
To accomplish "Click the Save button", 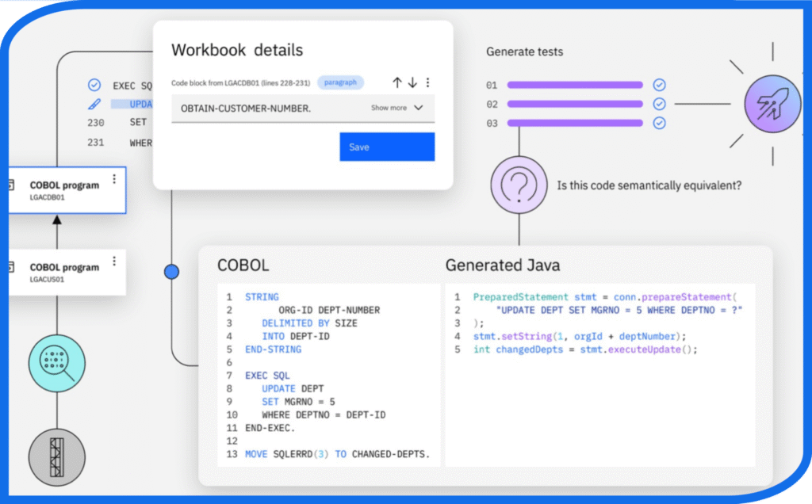I will coord(387,147).
